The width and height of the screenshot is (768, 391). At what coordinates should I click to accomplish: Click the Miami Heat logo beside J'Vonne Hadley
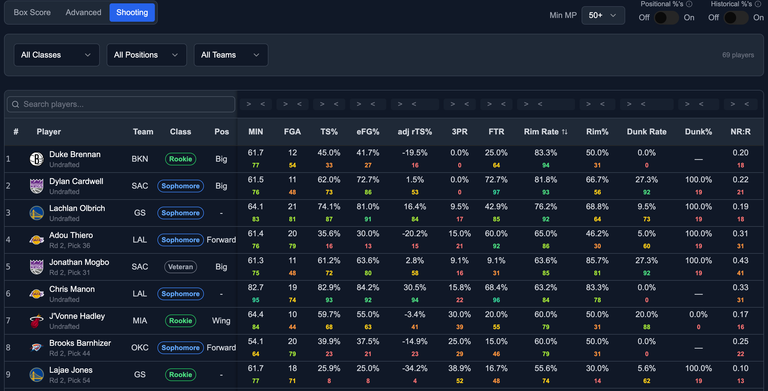pyautogui.click(x=37, y=320)
